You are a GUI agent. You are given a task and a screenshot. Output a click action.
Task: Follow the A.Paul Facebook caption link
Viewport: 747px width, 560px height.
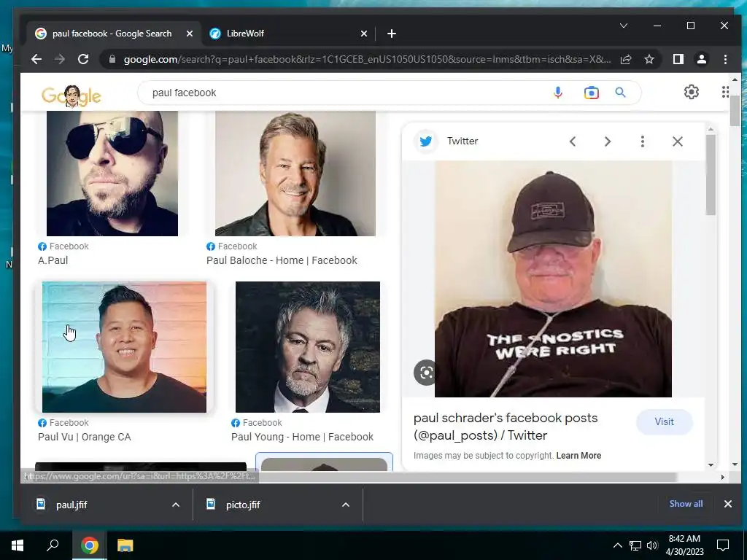pyautogui.click(x=53, y=260)
